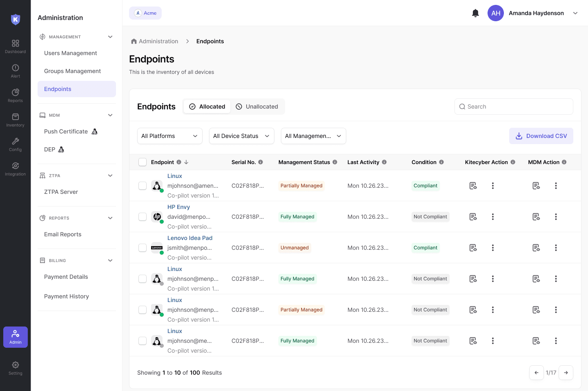588x391 pixels.
Task: Collapse the REPORTS section
Action: coord(110,218)
